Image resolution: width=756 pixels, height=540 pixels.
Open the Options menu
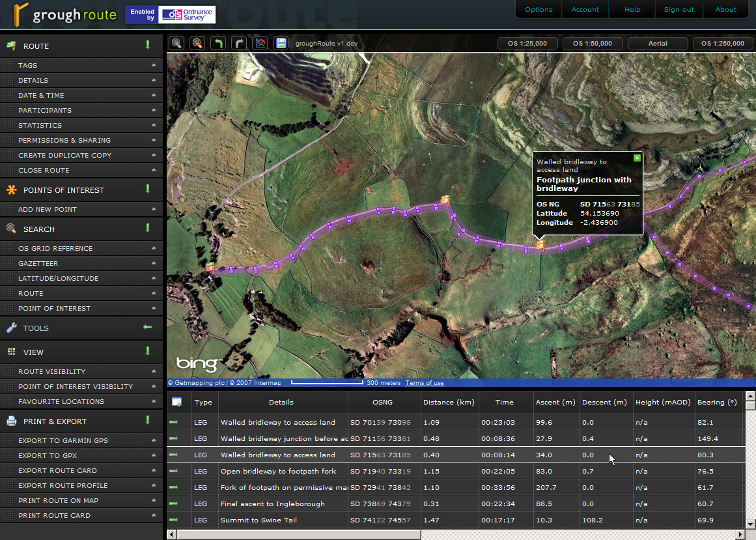pyautogui.click(x=539, y=9)
